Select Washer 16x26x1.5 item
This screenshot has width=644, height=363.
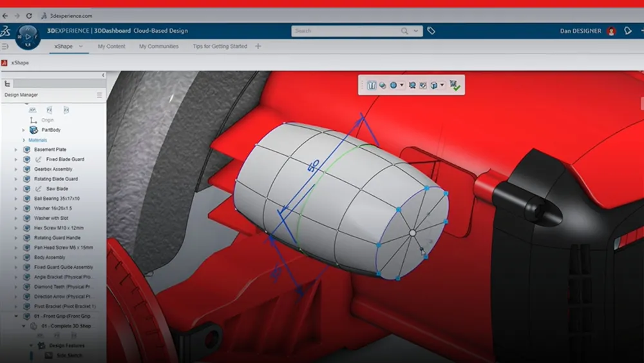tap(53, 208)
